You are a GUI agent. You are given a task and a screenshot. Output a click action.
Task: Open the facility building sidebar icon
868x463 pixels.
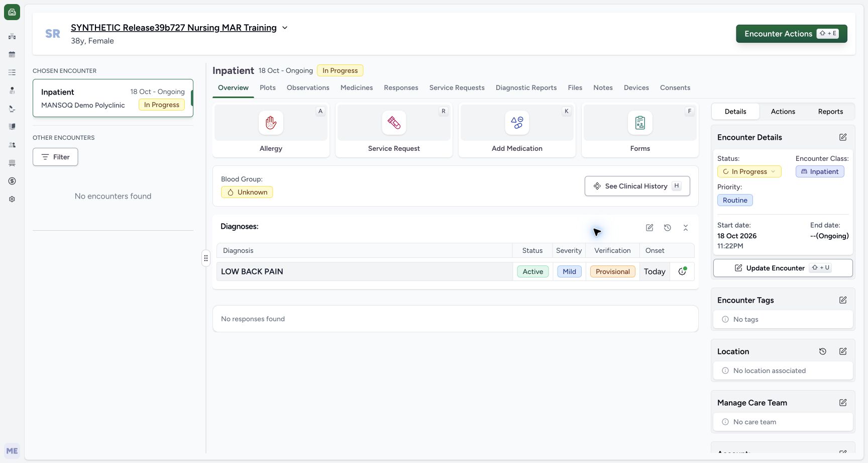point(12,36)
